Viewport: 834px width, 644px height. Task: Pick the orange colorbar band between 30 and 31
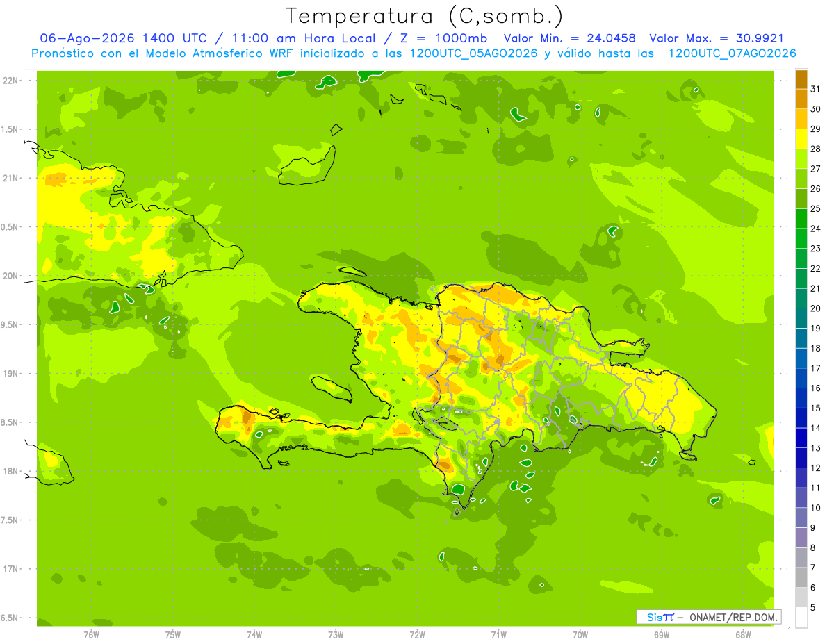801,99
